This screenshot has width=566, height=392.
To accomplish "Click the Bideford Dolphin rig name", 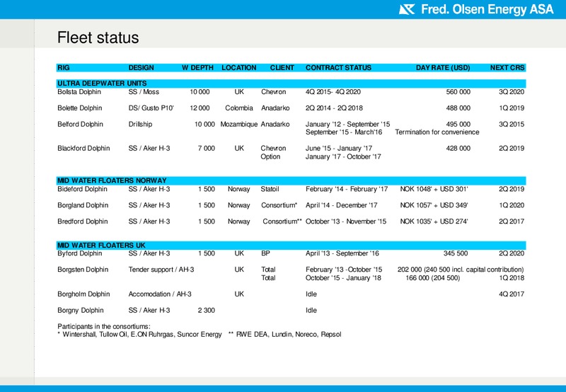I will coord(82,189).
